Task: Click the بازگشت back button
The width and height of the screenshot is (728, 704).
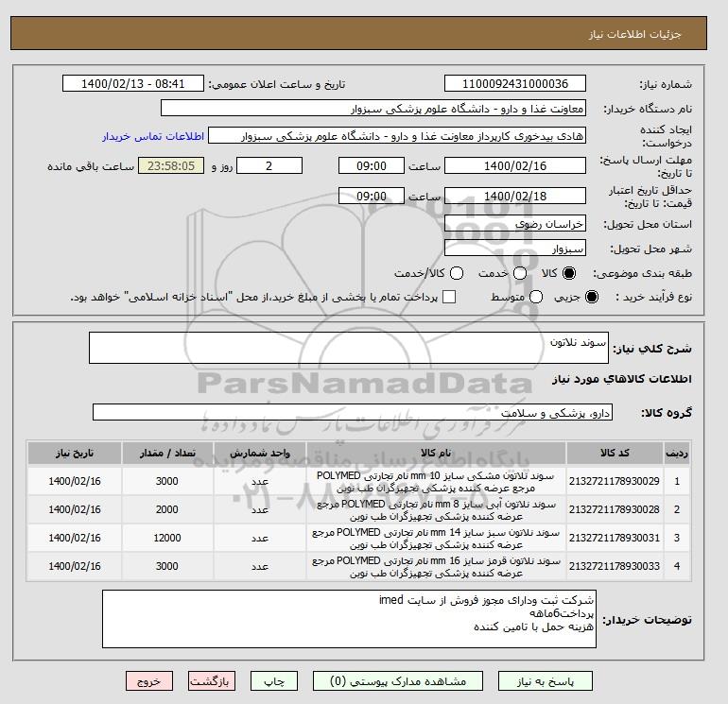Action: click(x=211, y=681)
